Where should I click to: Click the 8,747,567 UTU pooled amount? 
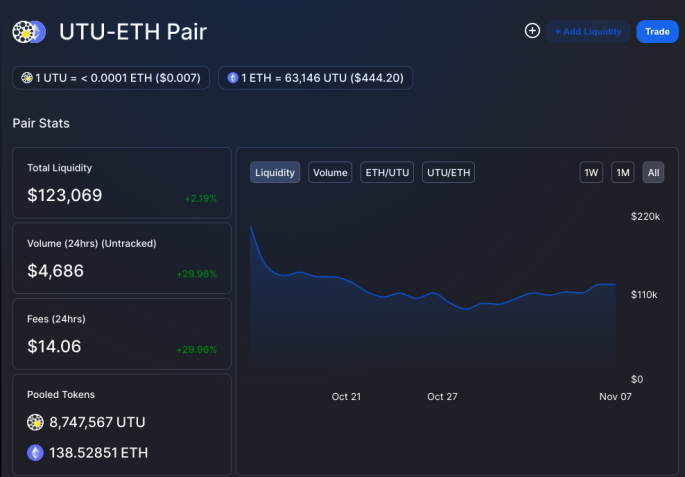point(97,422)
